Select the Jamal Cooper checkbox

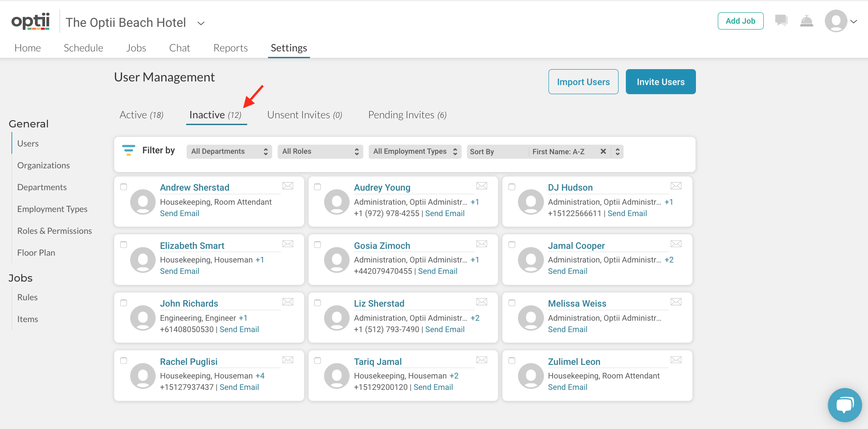(512, 245)
